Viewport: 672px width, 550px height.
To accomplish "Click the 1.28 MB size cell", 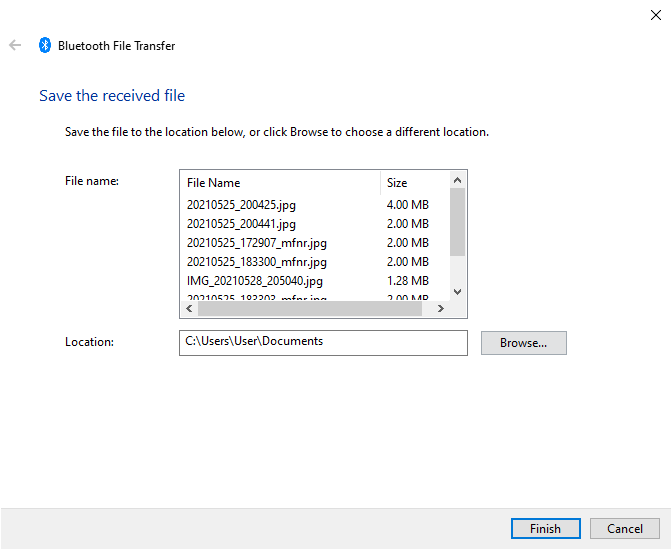I will 408,281.
